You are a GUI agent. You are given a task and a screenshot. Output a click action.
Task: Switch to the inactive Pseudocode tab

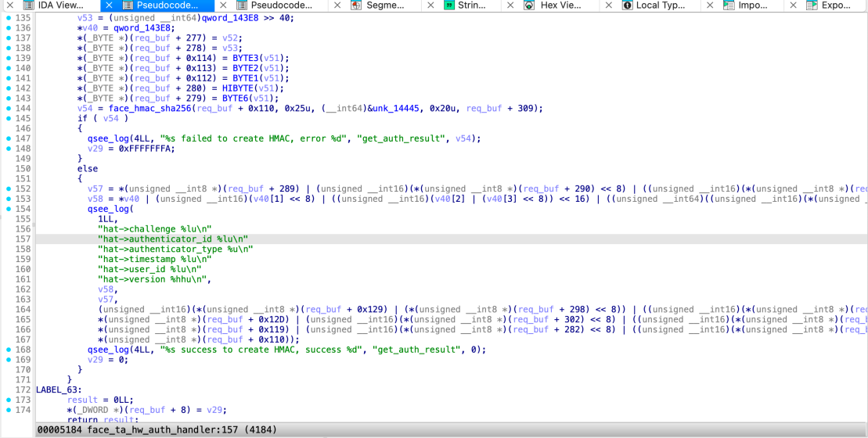[x=281, y=5]
